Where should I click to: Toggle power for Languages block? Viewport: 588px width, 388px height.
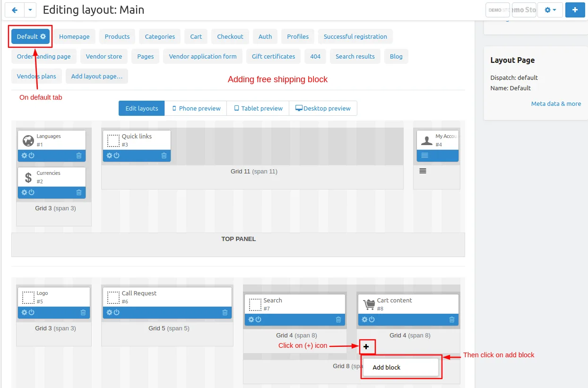click(x=31, y=155)
